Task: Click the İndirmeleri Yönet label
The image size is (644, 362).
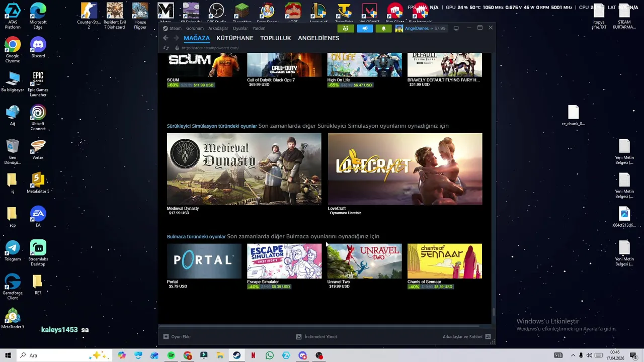Action: point(321,337)
